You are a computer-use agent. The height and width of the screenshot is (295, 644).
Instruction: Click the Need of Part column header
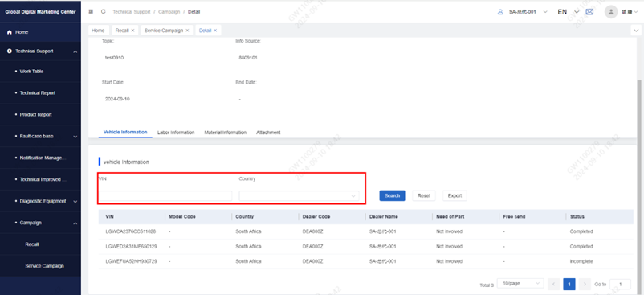[450, 216]
